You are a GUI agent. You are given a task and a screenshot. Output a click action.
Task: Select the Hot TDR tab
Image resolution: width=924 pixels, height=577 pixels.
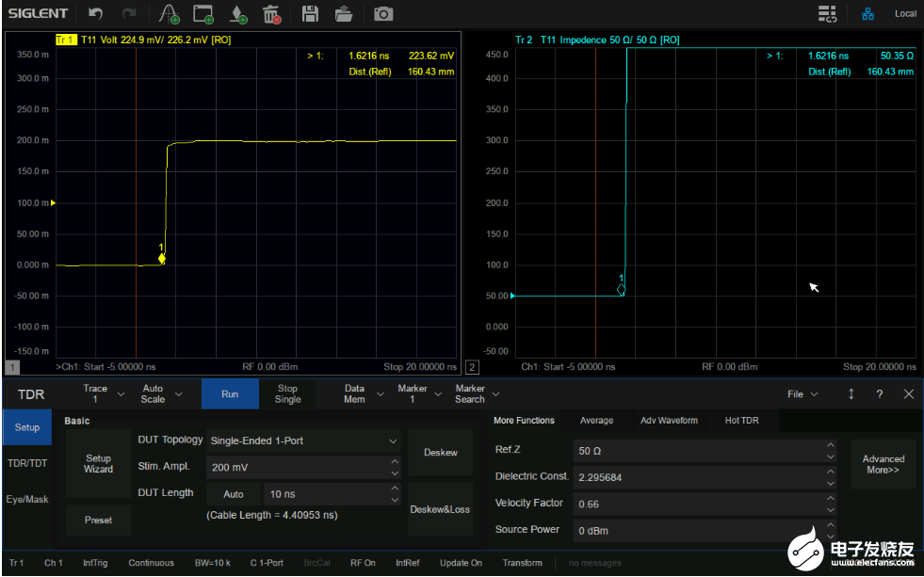(x=742, y=421)
